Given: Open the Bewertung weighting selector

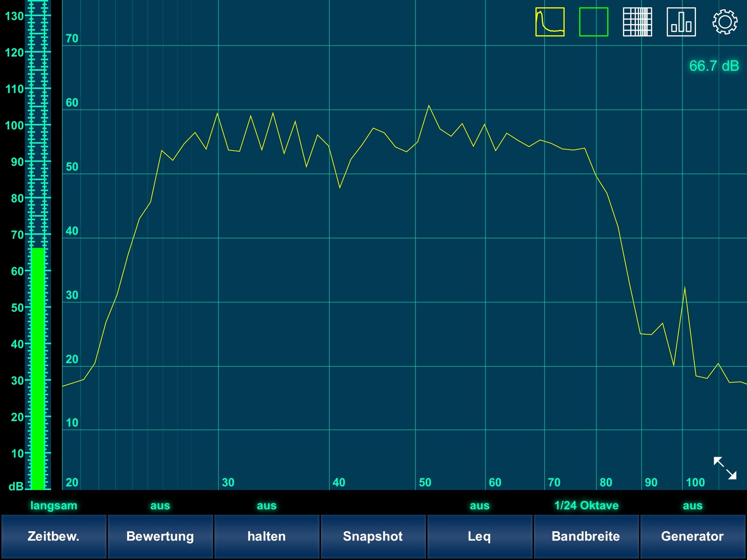Looking at the screenshot, I should click(x=160, y=536).
